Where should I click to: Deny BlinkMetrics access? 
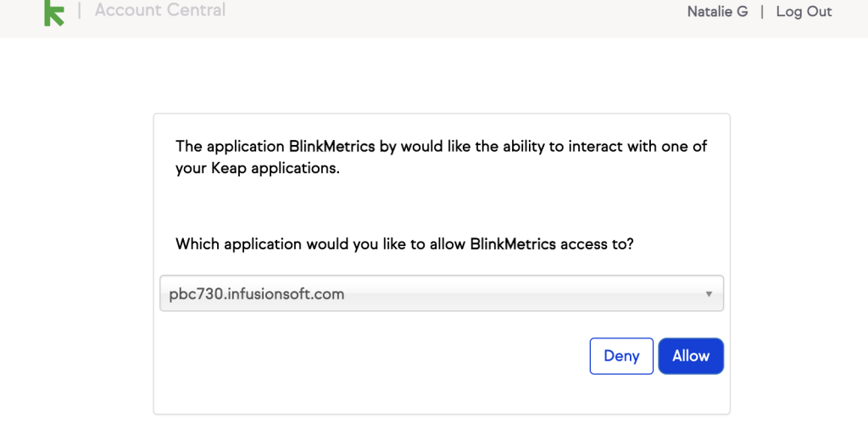[621, 356]
